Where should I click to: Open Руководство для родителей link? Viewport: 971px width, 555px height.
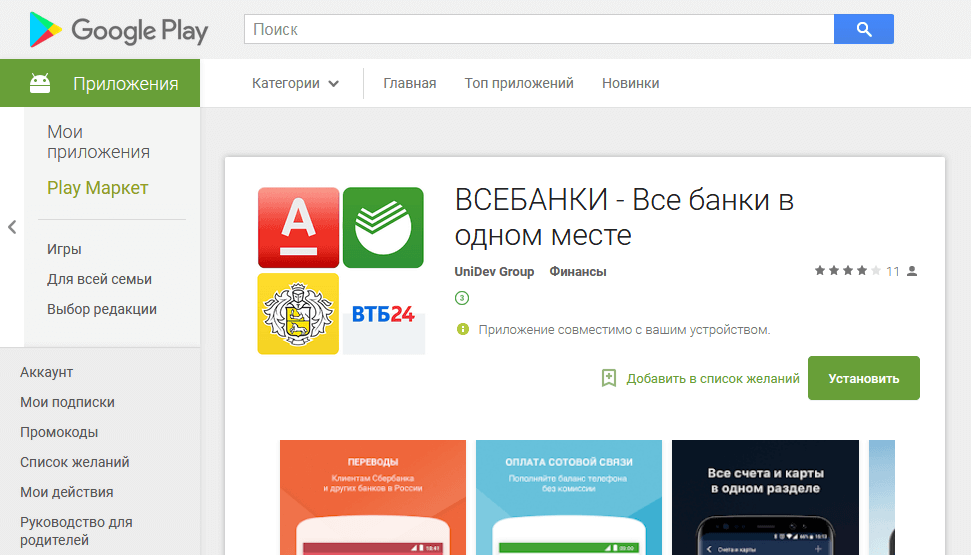[76, 531]
